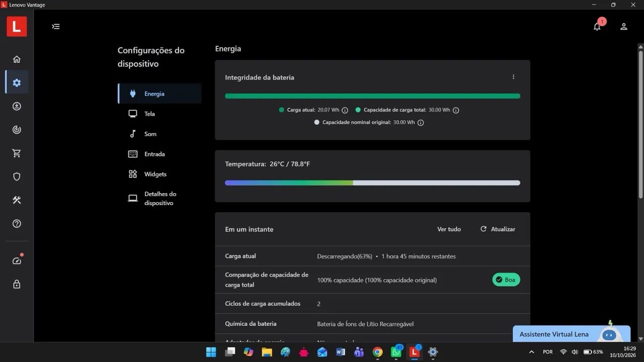Viewport: 644px width, 362px height.
Task: Open device settings gear in sidebar
Action: tap(17, 82)
